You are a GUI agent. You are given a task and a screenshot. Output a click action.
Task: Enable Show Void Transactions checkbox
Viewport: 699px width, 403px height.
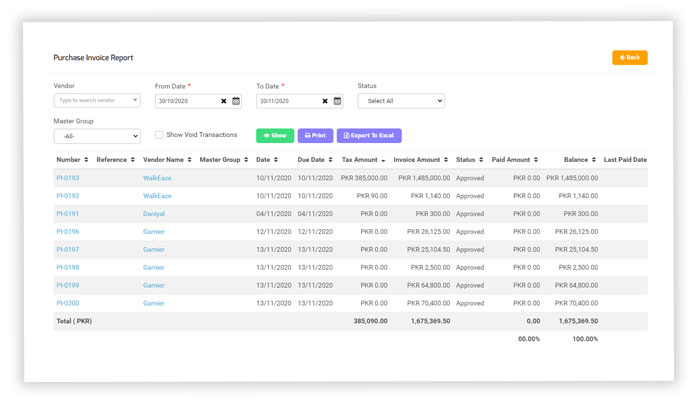(x=159, y=135)
